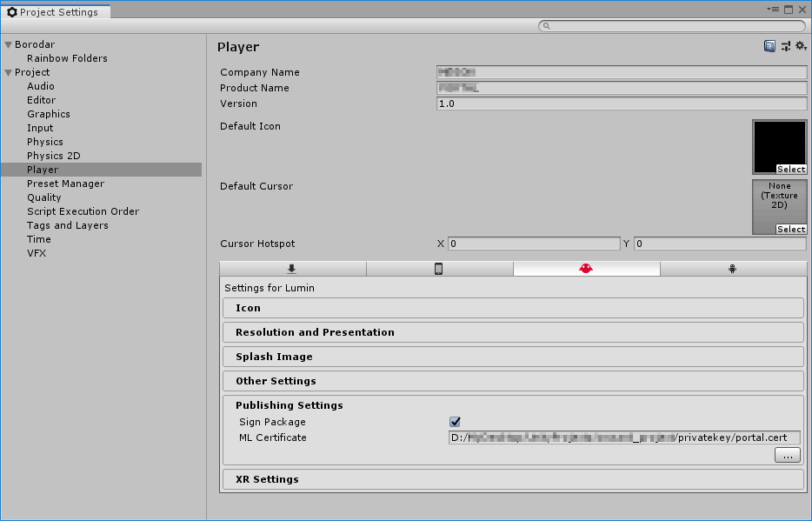Screen dimensions: 812x521
Task: Click the Project Settings gear tab
Action: tap(56, 12)
